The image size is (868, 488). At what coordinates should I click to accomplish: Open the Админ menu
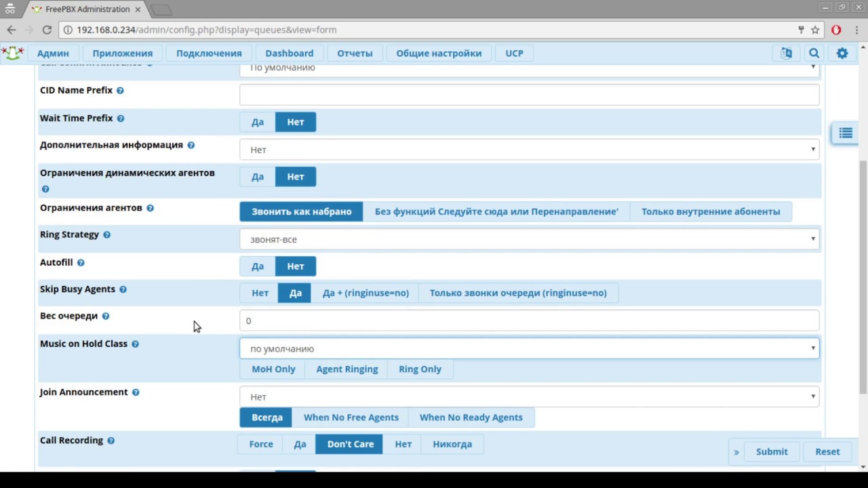(x=53, y=53)
